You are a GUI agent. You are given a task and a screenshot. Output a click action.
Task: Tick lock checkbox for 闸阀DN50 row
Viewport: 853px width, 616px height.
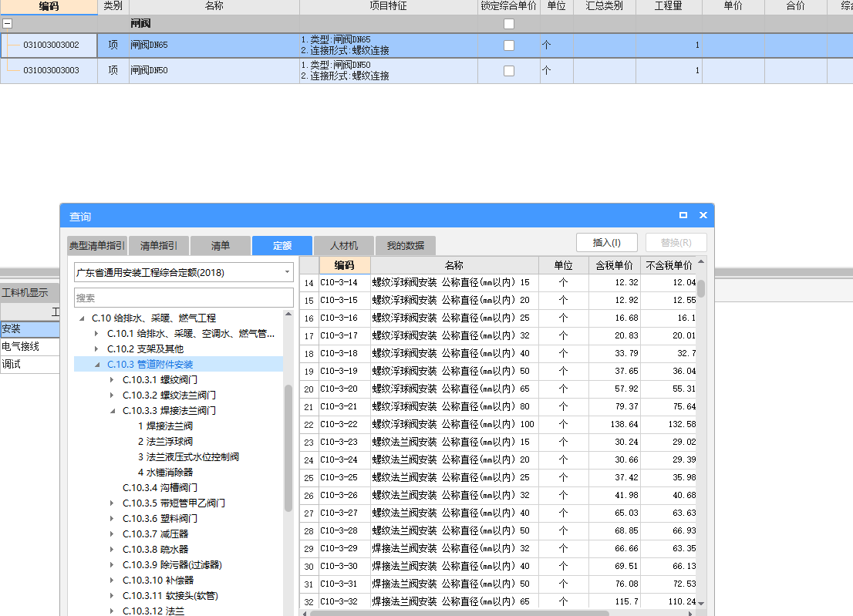pos(509,71)
